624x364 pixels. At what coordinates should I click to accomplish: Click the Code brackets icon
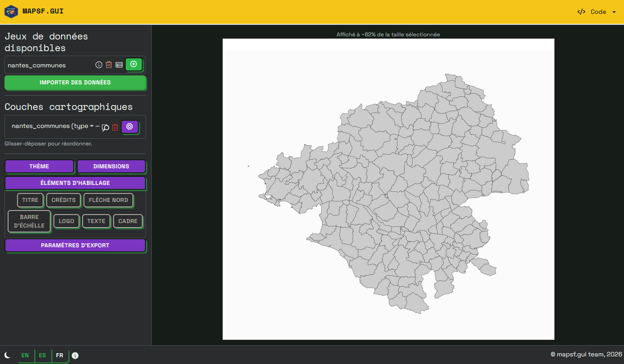tap(581, 12)
